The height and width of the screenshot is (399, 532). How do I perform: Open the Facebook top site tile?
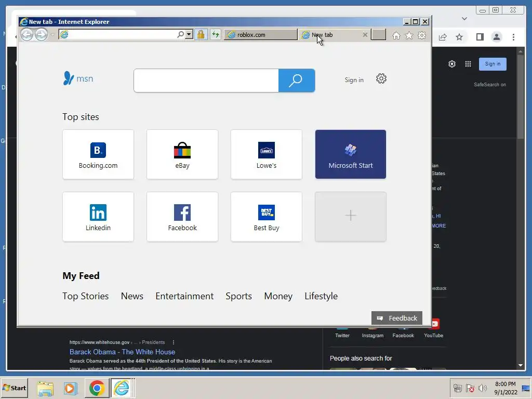tap(182, 217)
